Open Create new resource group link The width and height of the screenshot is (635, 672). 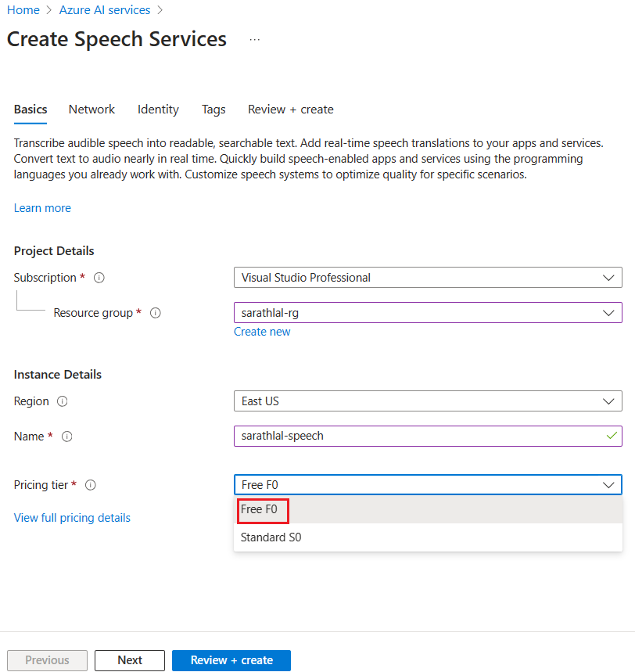pos(261,331)
